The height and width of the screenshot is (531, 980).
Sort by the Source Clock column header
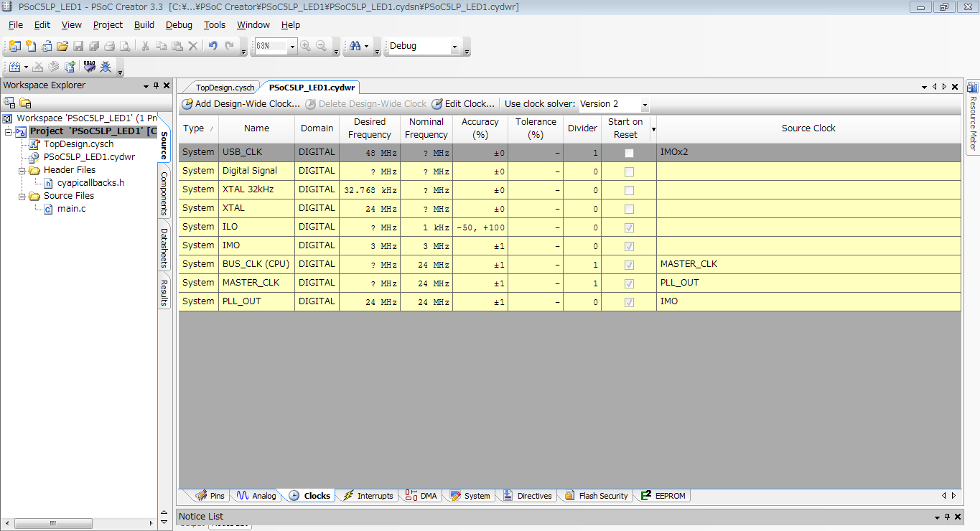click(808, 128)
